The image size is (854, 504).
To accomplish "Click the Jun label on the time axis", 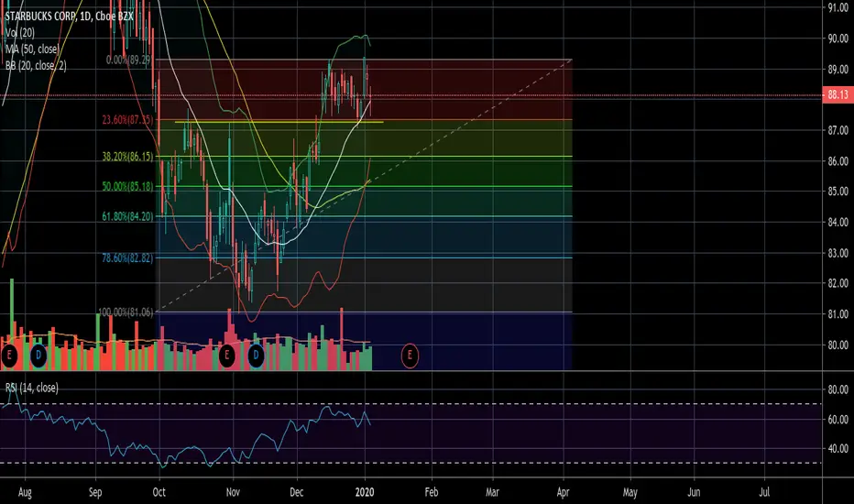I will click(x=694, y=493).
